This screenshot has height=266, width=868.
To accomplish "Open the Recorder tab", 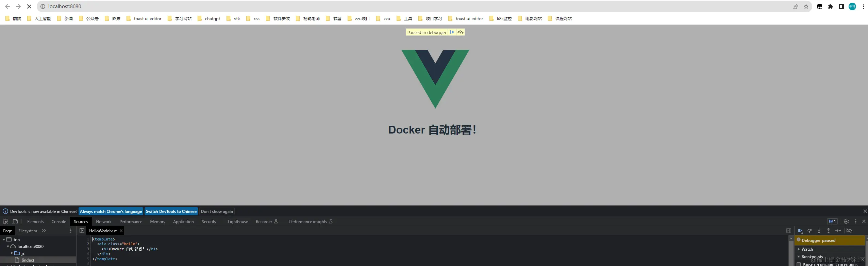I will click(267, 221).
